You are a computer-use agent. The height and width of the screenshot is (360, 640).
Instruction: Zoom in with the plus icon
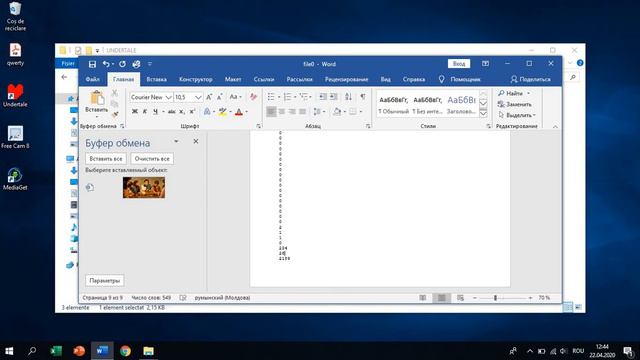[530, 298]
